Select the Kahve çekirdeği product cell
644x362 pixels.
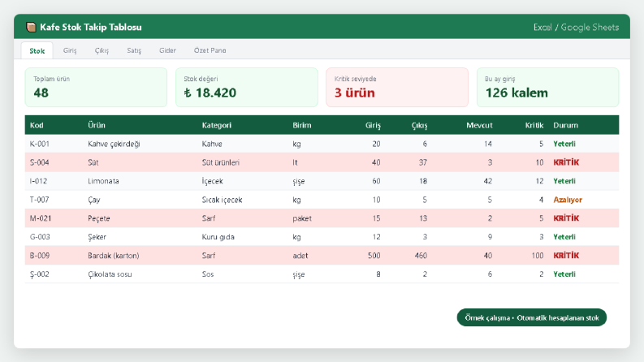pos(114,144)
